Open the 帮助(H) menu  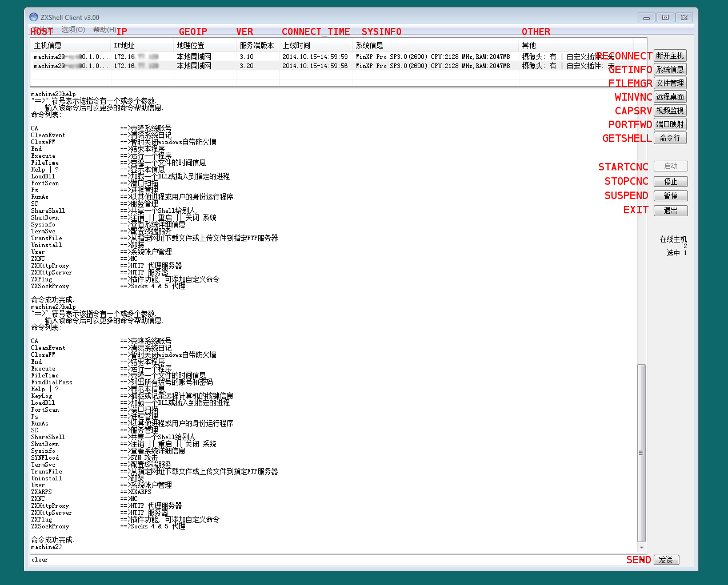(x=105, y=30)
